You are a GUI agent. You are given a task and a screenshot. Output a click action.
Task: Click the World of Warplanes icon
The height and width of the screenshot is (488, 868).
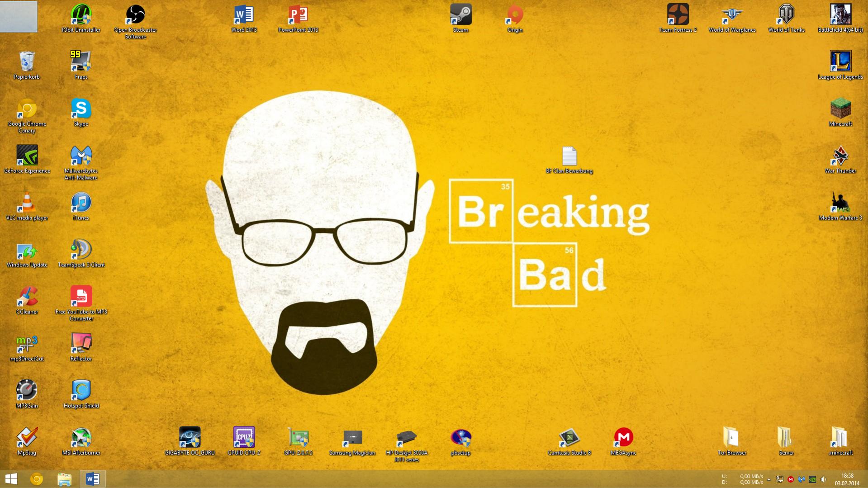tap(732, 19)
